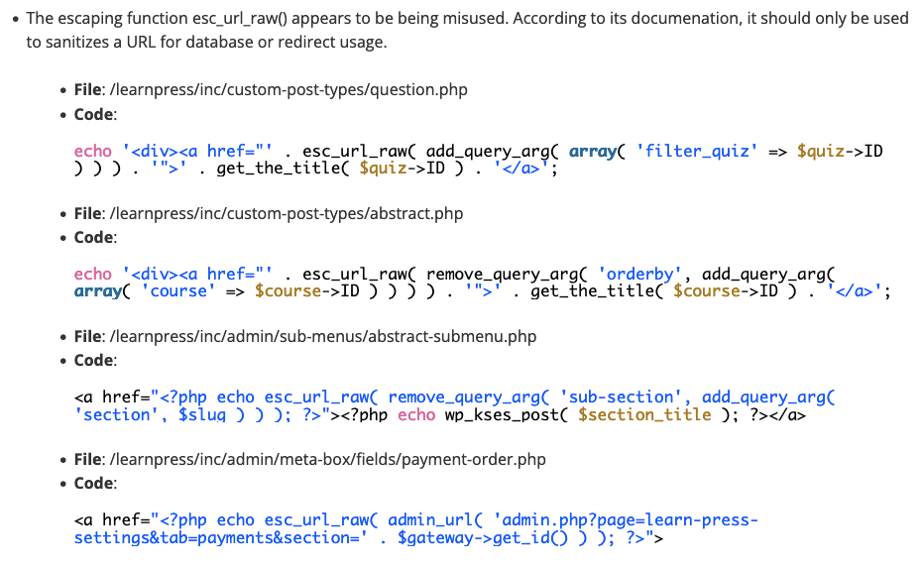
Task: Click the Code label under question.php
Action: point(95,114)
